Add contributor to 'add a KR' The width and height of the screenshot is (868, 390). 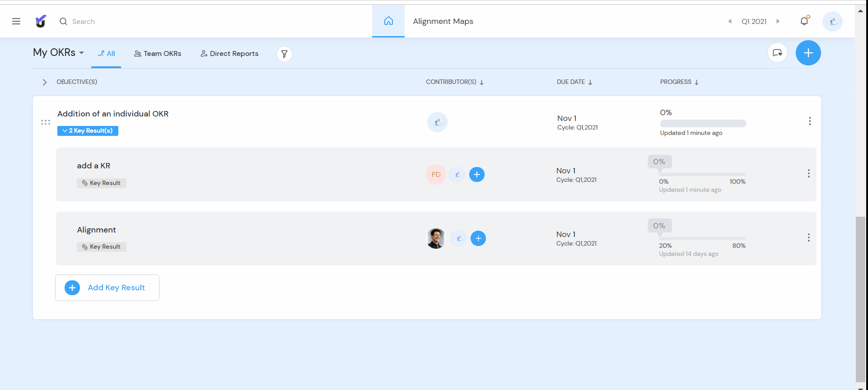tap(477, 174)
